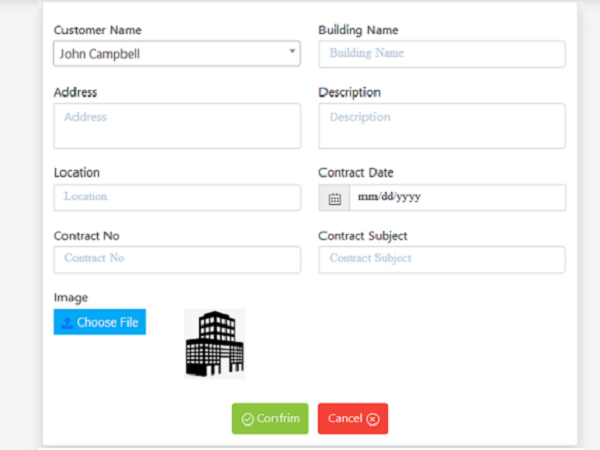Focus the Building Name input field

pyautogui.click(x=441, y=54)
